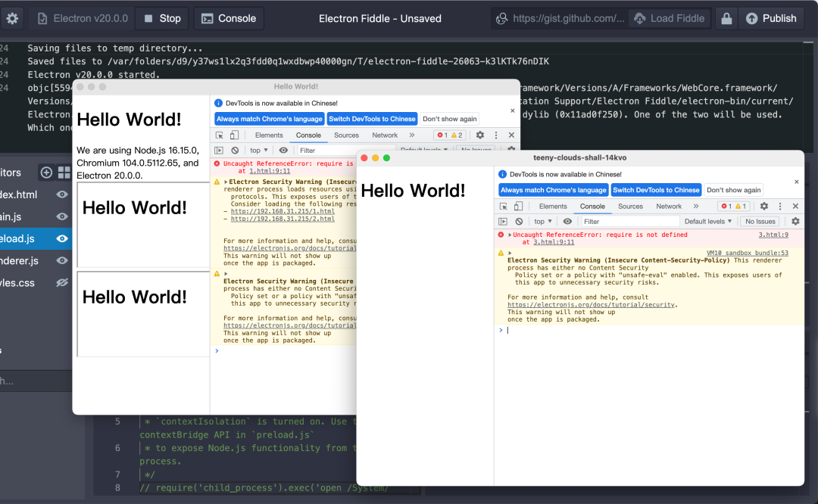Publish the fiddle

click(x=772, y=19)
